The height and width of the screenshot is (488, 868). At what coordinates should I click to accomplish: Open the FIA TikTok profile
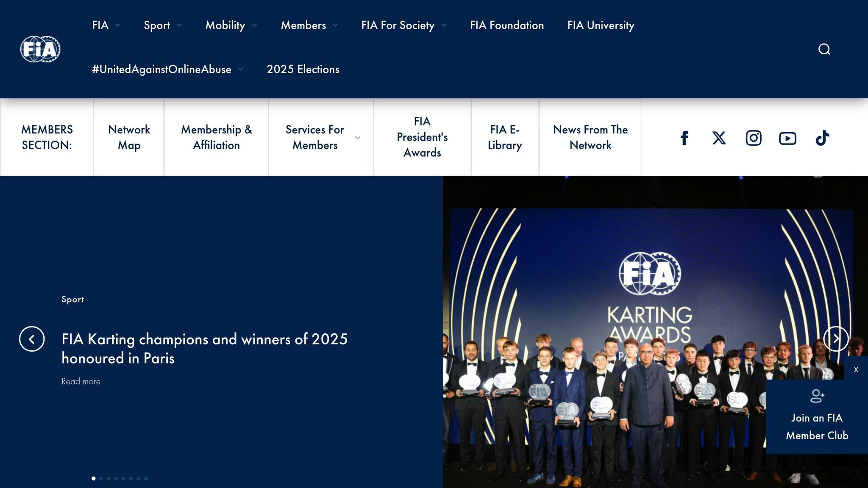[822, 137]
